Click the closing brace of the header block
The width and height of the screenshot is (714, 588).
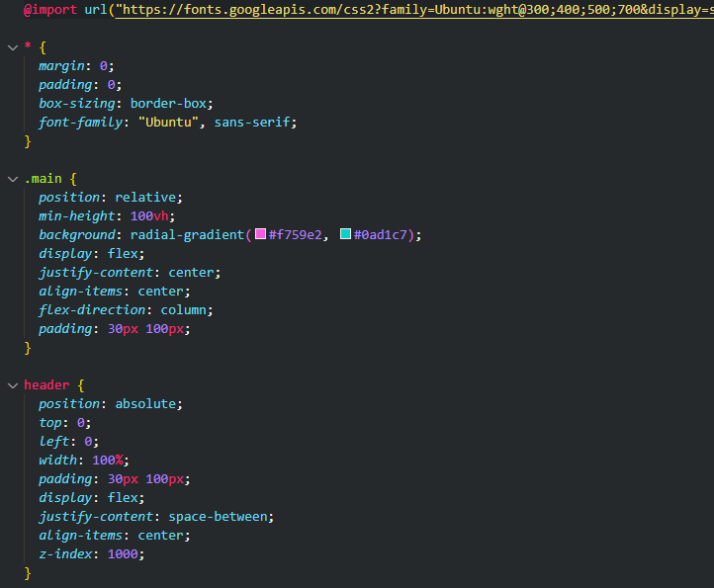coord(28,573)
